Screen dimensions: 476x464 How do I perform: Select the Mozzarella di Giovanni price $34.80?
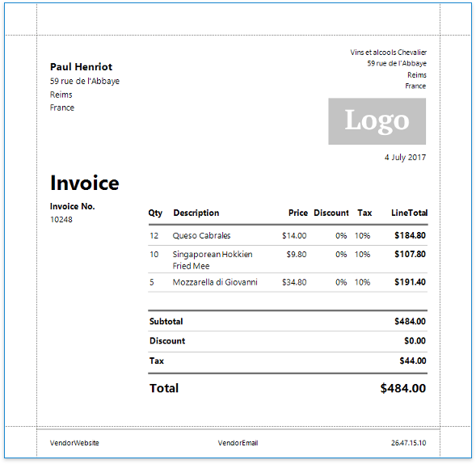pos(294,282)
